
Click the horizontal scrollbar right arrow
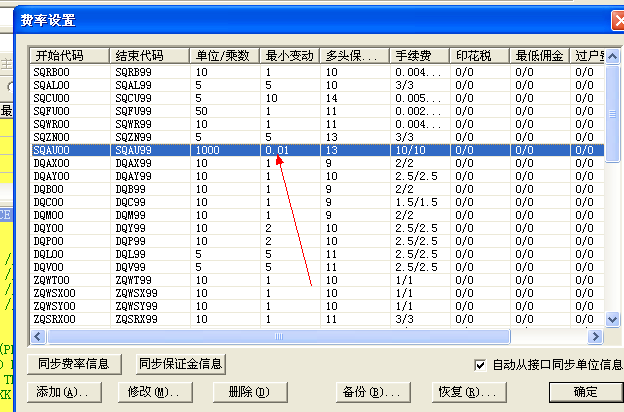point(597,338)
